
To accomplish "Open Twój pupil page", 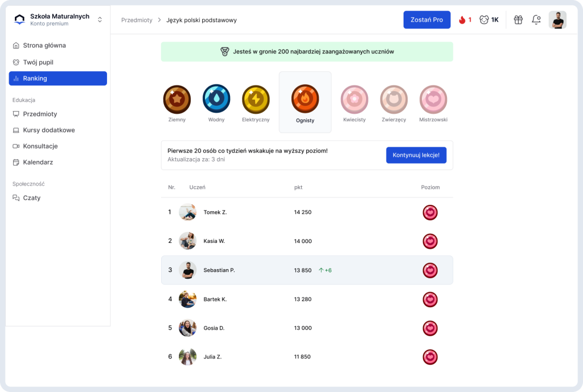I will [38, 63].
